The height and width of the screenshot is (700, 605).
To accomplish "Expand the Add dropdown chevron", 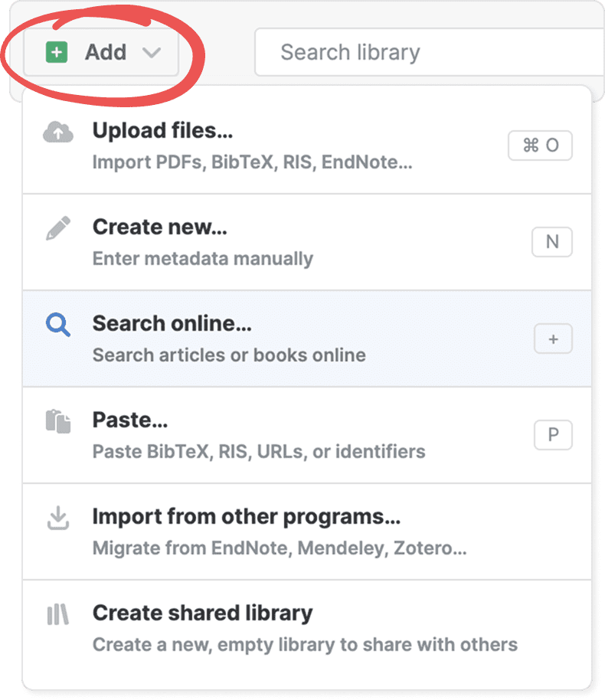I will [x=152, y=53].
